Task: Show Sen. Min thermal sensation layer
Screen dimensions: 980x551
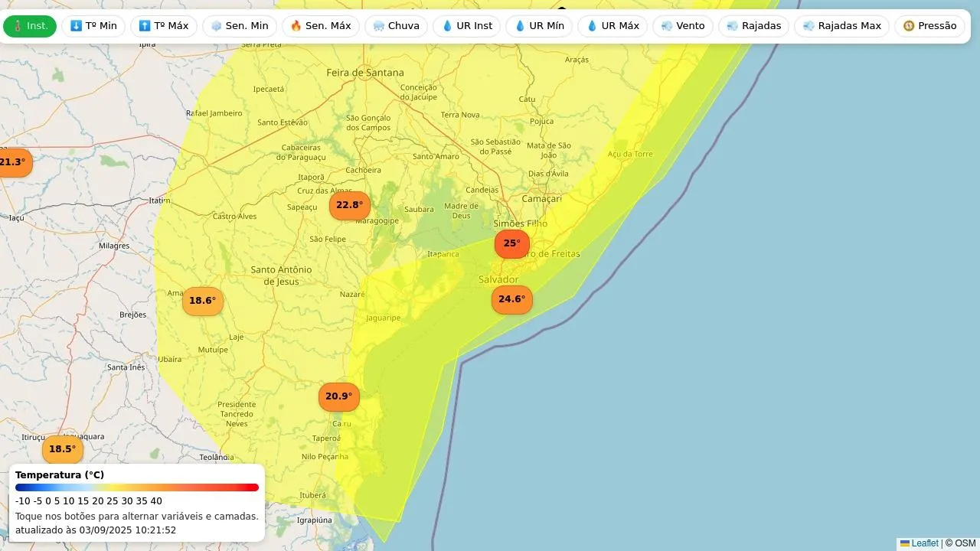Action: click(240, 26)
